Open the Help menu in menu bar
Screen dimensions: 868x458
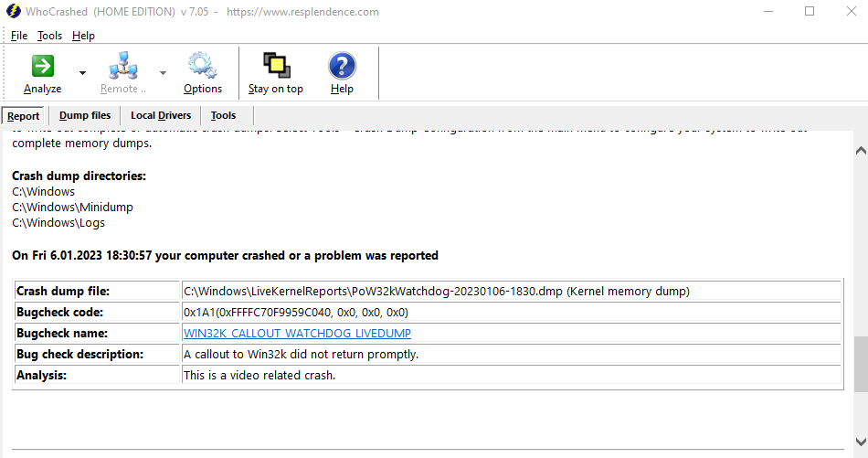(x=83, y=36)
